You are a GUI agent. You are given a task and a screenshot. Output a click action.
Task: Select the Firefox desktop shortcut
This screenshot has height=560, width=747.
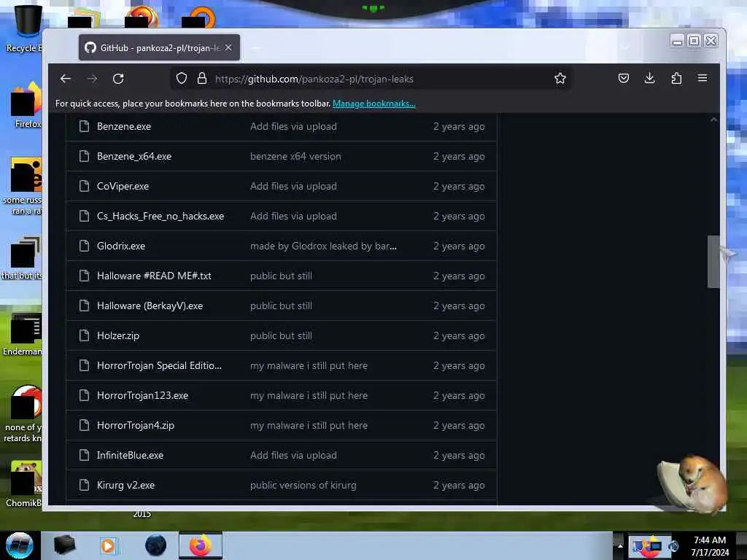26,106
